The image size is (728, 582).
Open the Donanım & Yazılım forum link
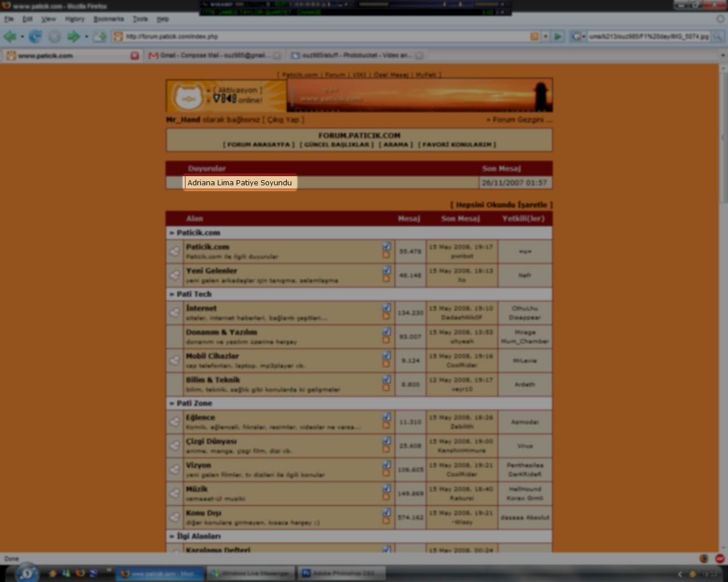tap(221, 332)
